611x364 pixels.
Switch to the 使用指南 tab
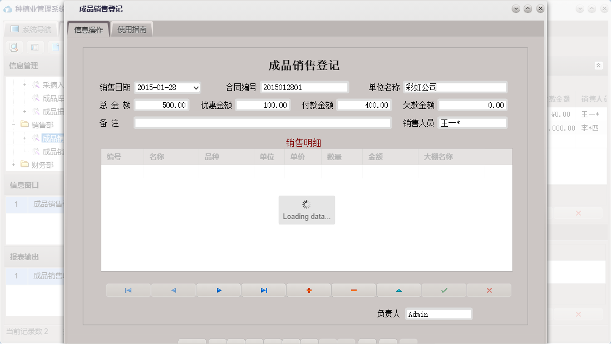click(132, 28)
